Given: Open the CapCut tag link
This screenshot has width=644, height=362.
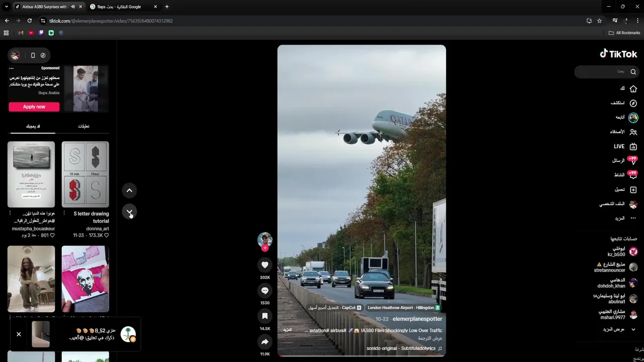Looking at the screenshot, I should (x=335, y=308).
